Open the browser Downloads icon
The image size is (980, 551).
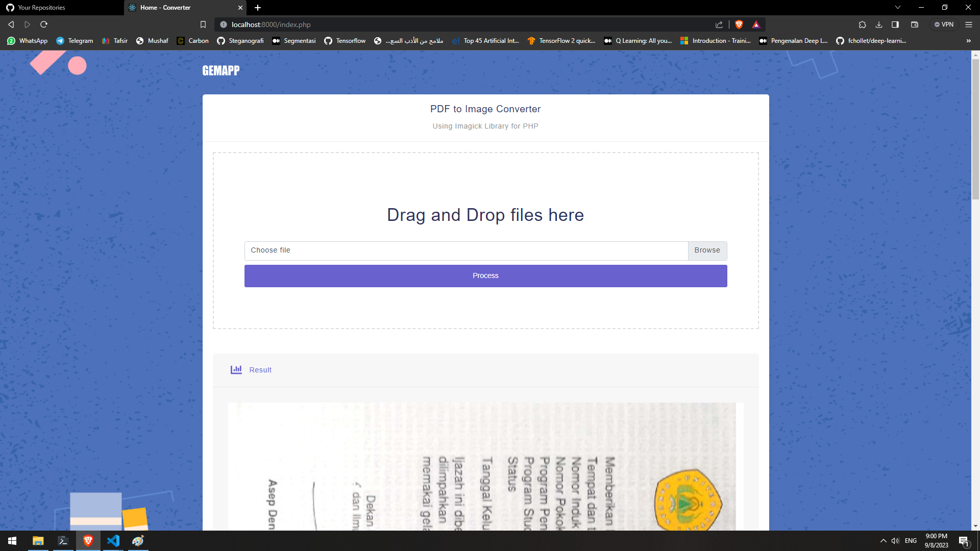point(878,24)
